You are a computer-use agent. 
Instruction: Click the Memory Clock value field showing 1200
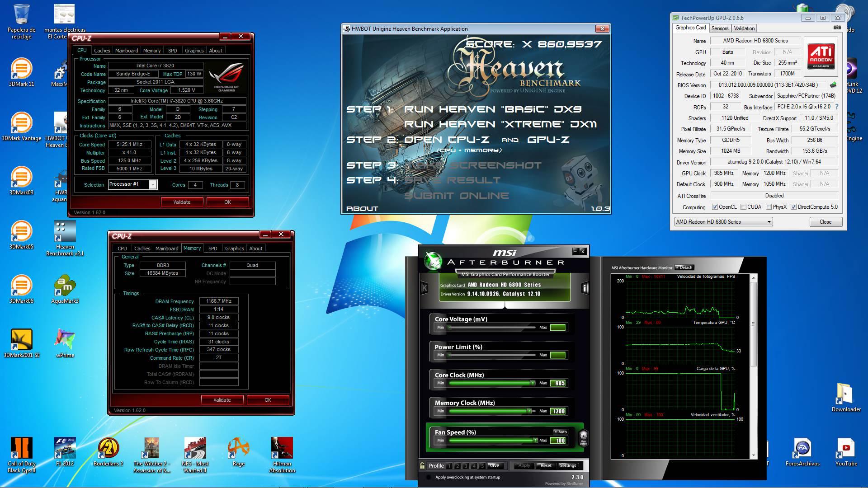pos(558,411)
